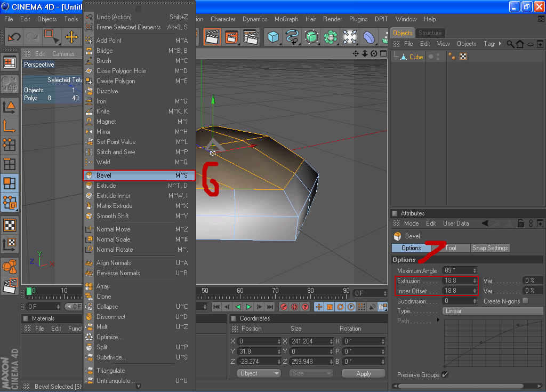
Task: Click the dolly zoom icon in viewport header
Action: (365, 53)
